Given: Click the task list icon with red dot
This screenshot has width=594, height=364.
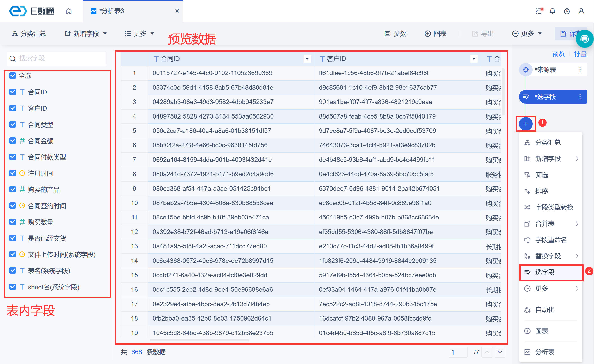Looking at the screenshot, I should pyautogui.click(x=539, y=11).
